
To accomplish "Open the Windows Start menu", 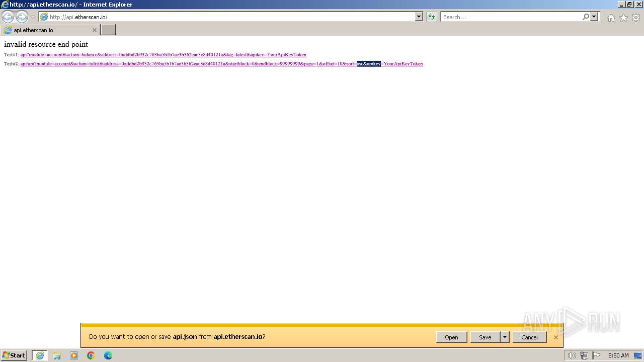I will 14,355.
